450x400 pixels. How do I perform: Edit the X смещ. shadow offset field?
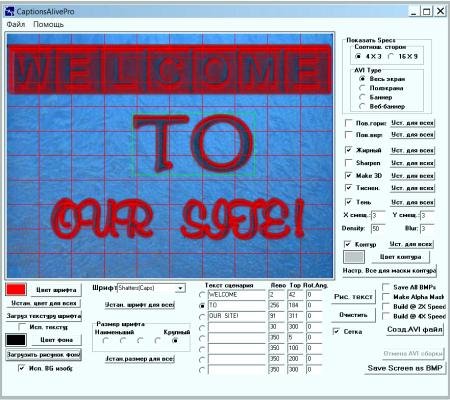click(378, 215)
